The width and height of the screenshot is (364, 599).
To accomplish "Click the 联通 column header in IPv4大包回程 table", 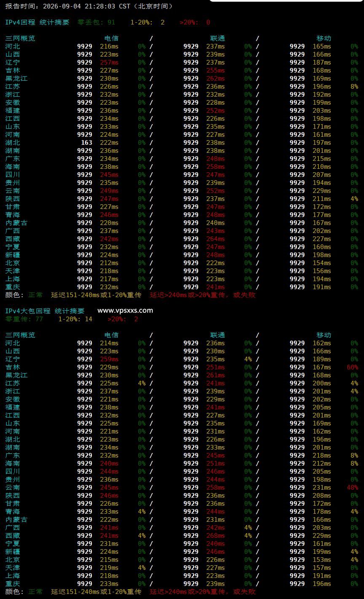I will click(x=218, y=335).
